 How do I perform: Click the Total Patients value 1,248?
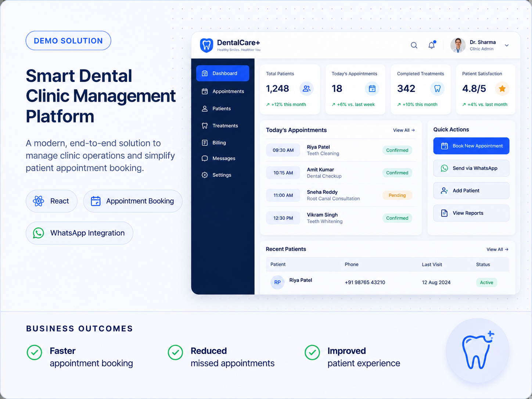(x=277, y=89)
